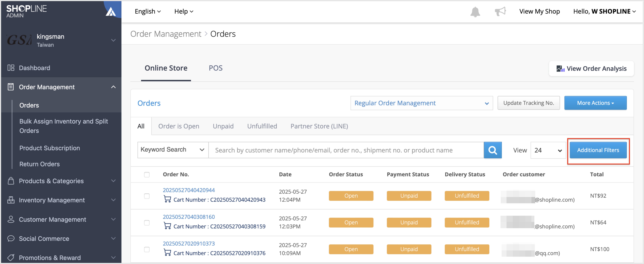Click the SHOPLINE Admin logo
This screenshot has height=264, width=644.
[26, 11]
